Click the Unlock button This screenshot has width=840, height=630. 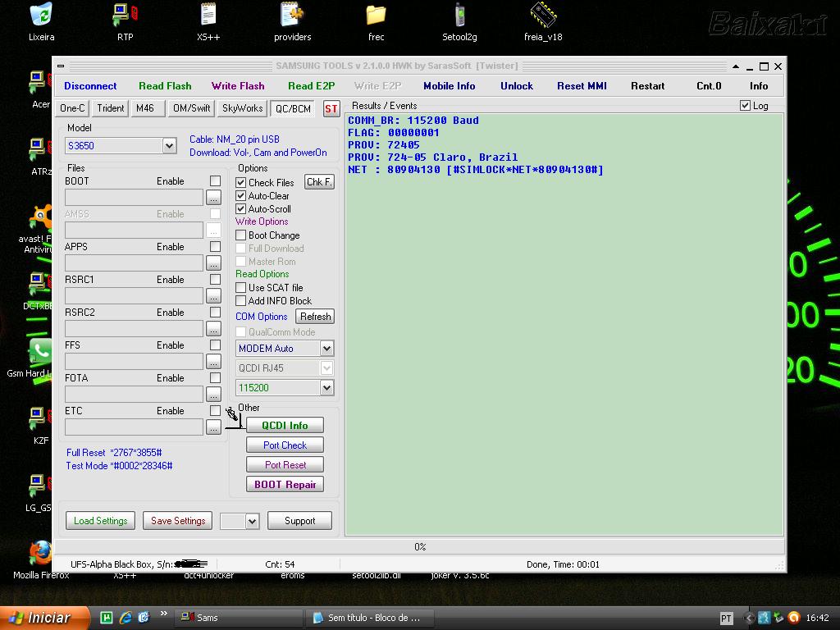point(517,85)
